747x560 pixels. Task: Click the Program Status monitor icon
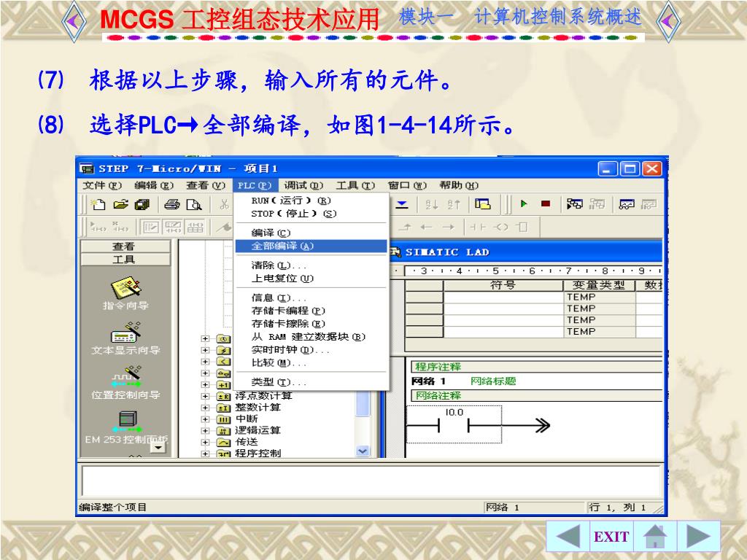pos(575,204)
